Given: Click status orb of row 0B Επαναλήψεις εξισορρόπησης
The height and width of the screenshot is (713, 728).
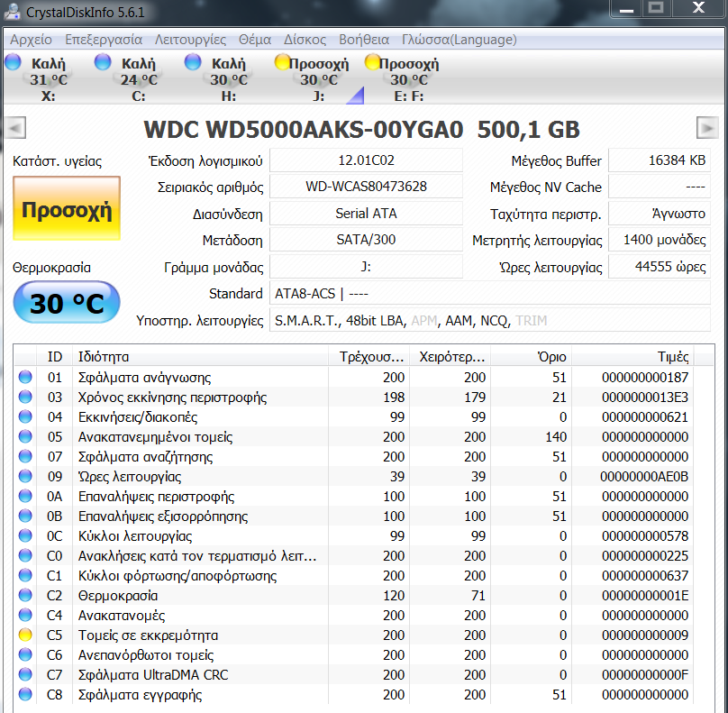Looking at the screenshot, I should pyautogui.click(x=25, y=516).
